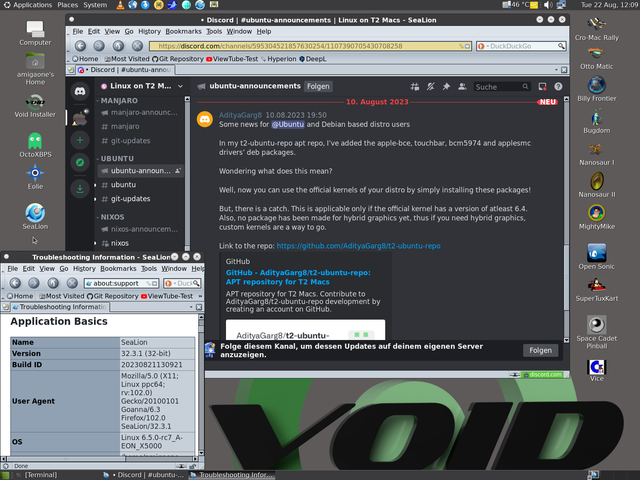Click the Discord message area vertical scrollbar
The height and width of the screenshot is (480, 640).
click(x=566, y=219)
